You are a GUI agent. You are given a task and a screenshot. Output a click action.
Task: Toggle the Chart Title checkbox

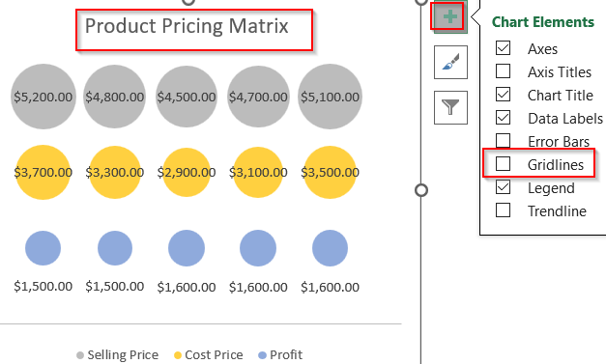click(503, 95)
